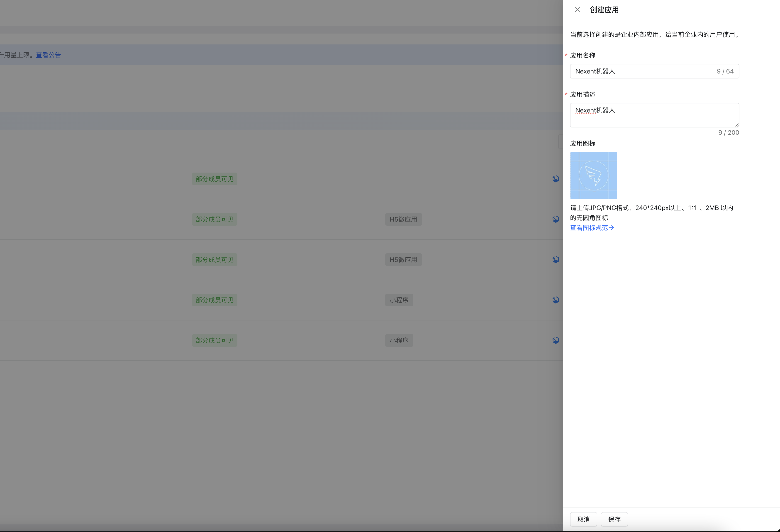780x532 pixels.
Task: Click the first H5微应用 tag
Action: pyautogui.click(x=403, y=219)
